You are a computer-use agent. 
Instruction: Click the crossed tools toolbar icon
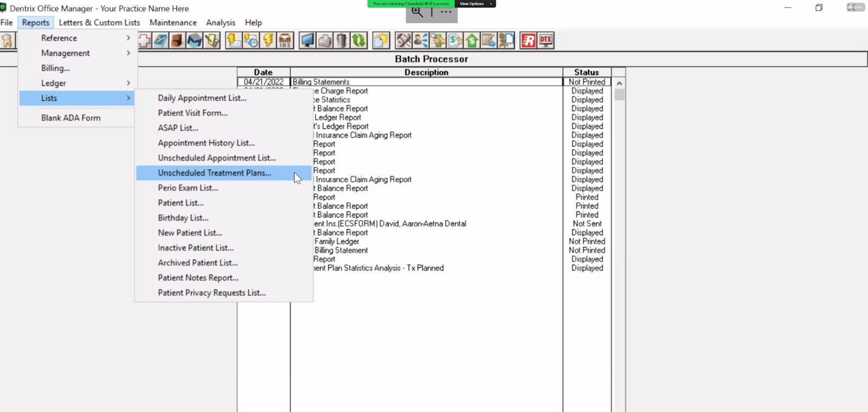point(404,41)
